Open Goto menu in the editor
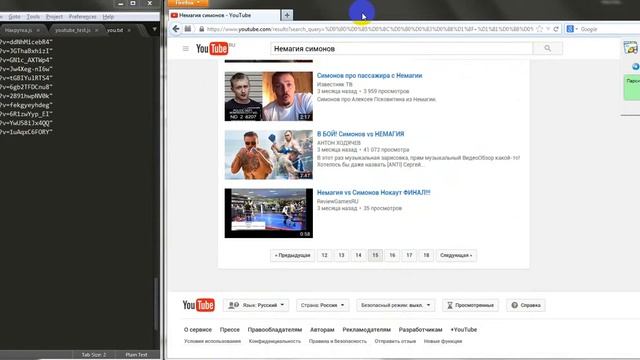 pos(14,17)
